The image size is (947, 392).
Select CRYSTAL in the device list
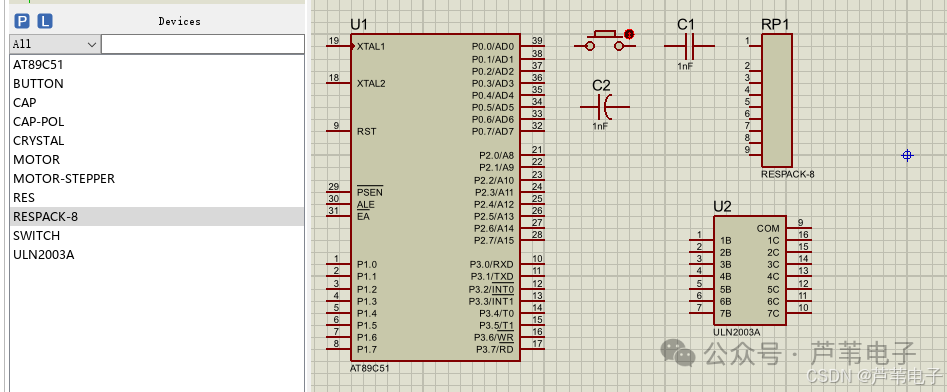157,141
